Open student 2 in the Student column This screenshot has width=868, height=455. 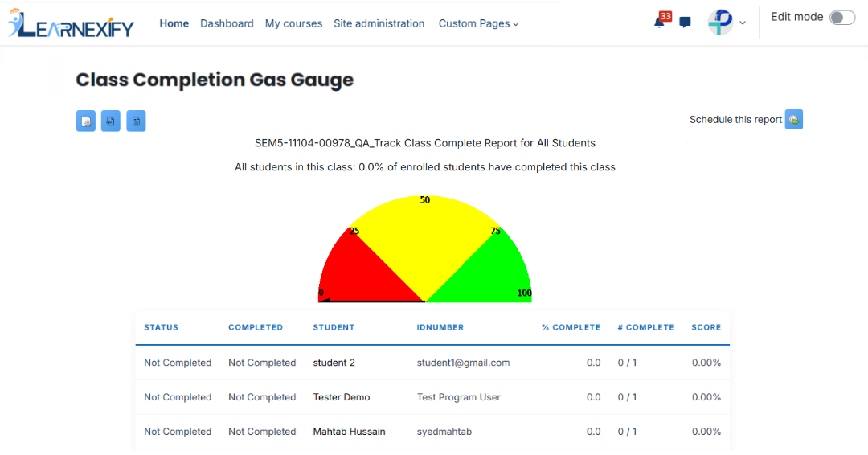click(334, 363)
